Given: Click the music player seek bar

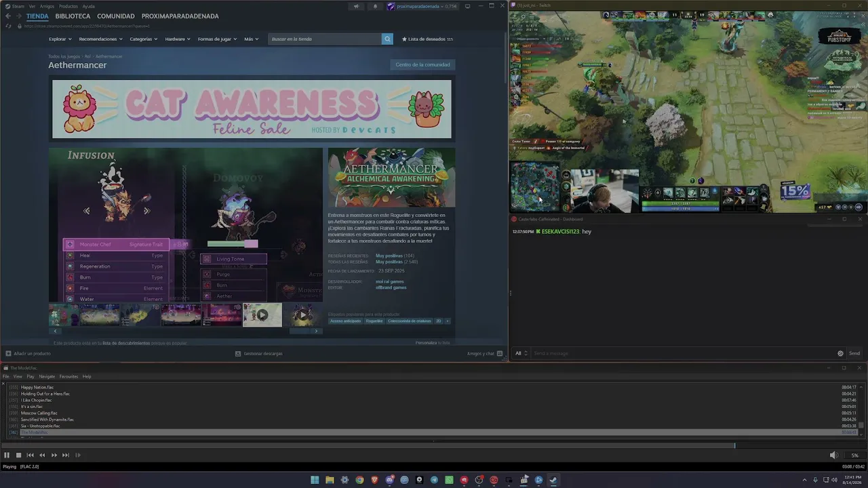Looking at the screenshot, I should click(x=434, y=445).
